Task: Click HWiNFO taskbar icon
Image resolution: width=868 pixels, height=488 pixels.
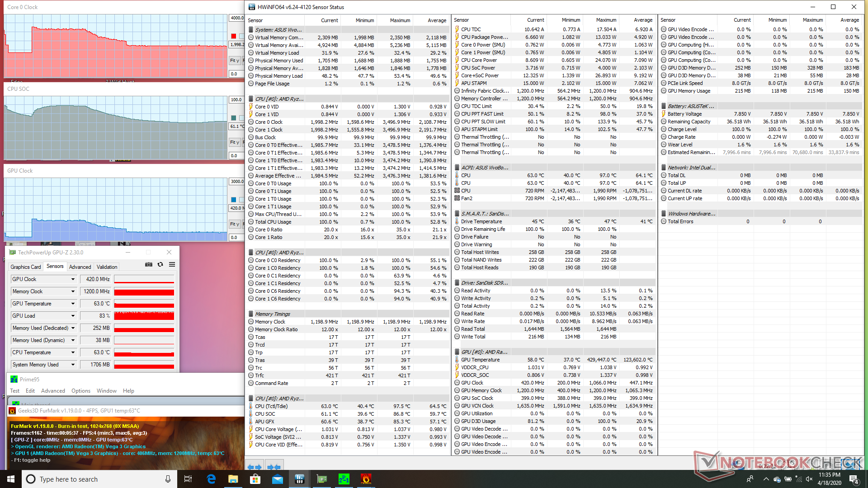Action: pos(300,479)
